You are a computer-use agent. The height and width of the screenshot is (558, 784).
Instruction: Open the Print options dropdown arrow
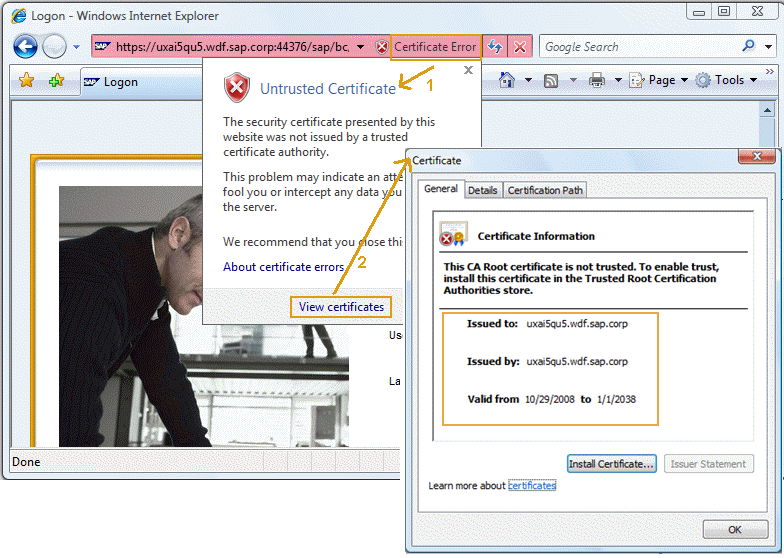(618, 80)
